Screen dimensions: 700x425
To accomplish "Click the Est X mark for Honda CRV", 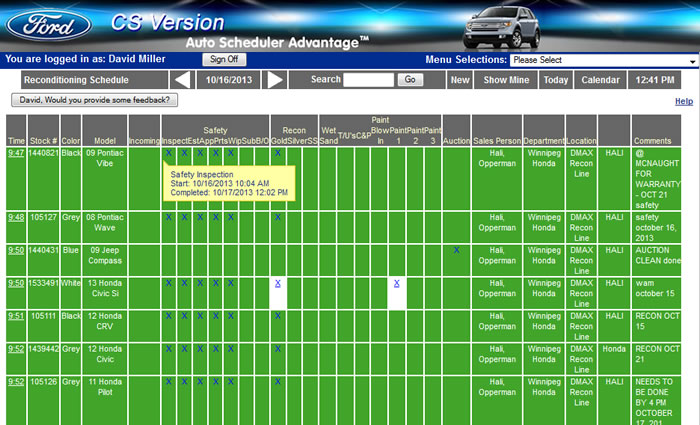I will (185, 315).
